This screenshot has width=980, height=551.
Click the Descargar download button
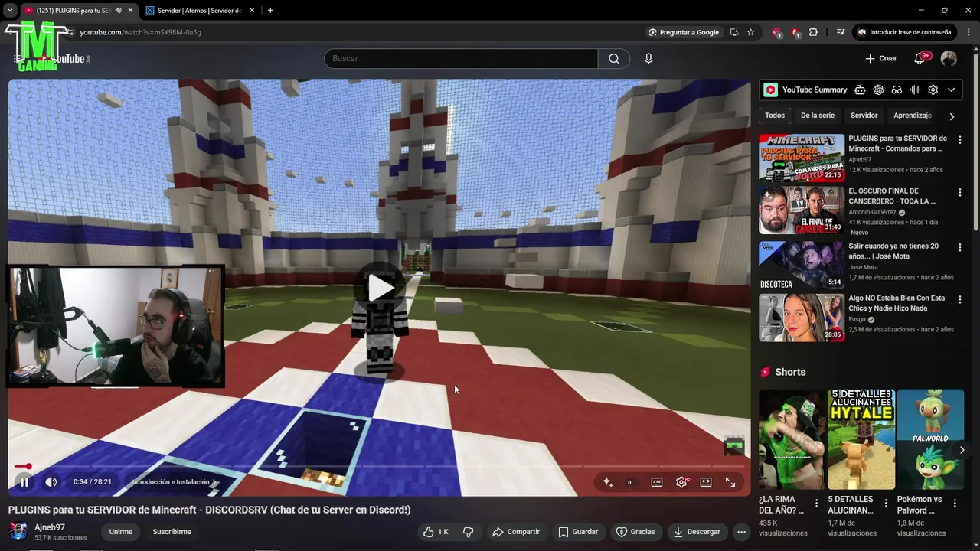point(697,532)
